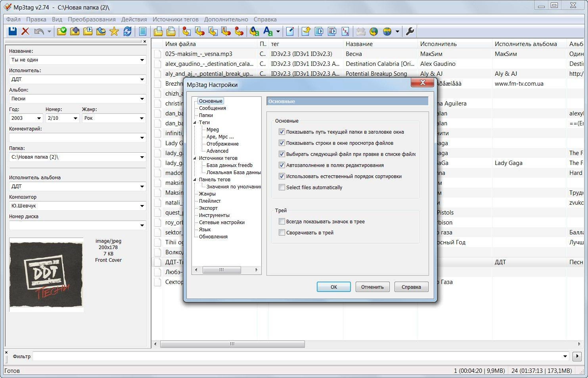Select Сообщения in the settings tree

coord(213,108)
